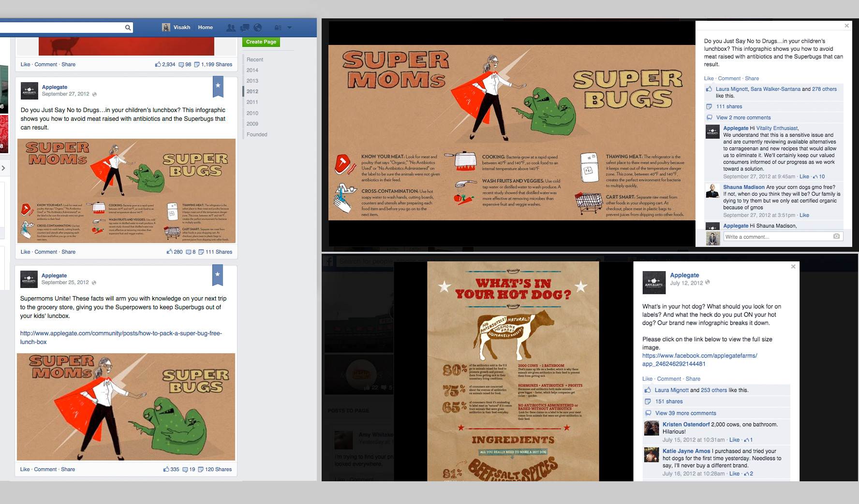
Task: Open the Visakh profile link
Action: [x=181, y=28]
